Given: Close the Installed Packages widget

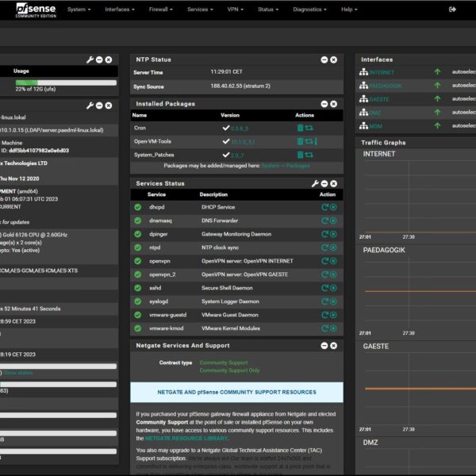Looking at the screenshot, I should [x=333, y=104].
